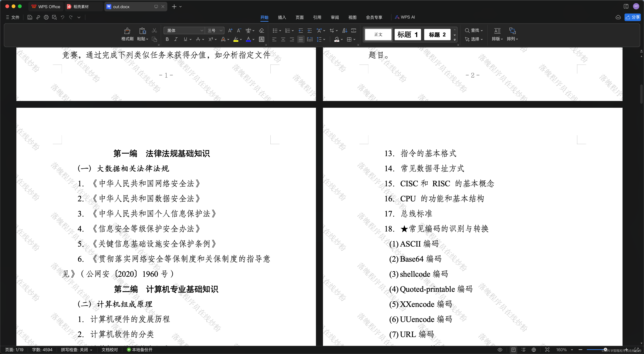Click the sort (A↓) icon

pos(345,30)
